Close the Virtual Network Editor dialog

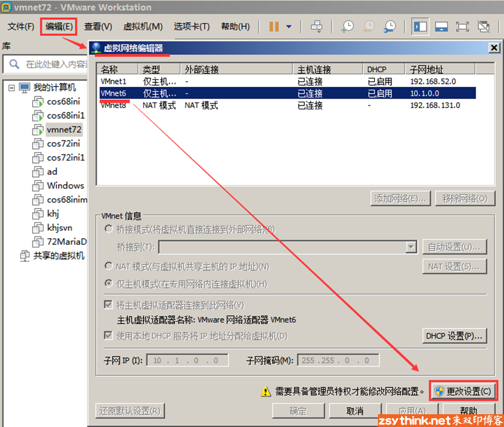click(x=494, y=48)
